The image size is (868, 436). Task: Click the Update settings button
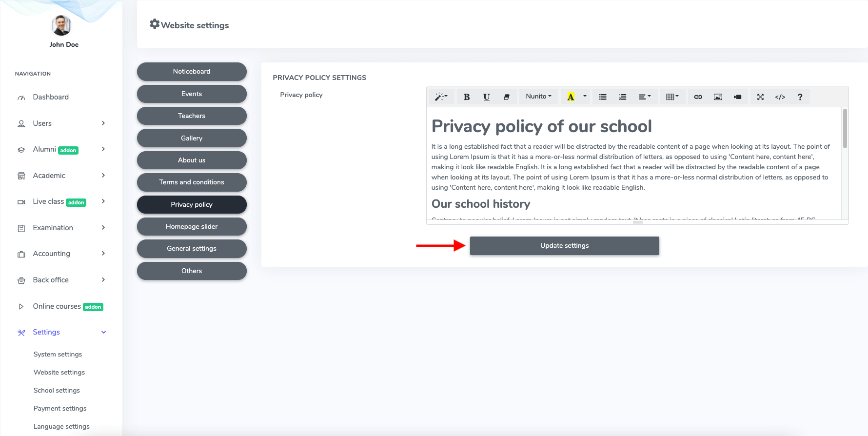click(564, 246)
